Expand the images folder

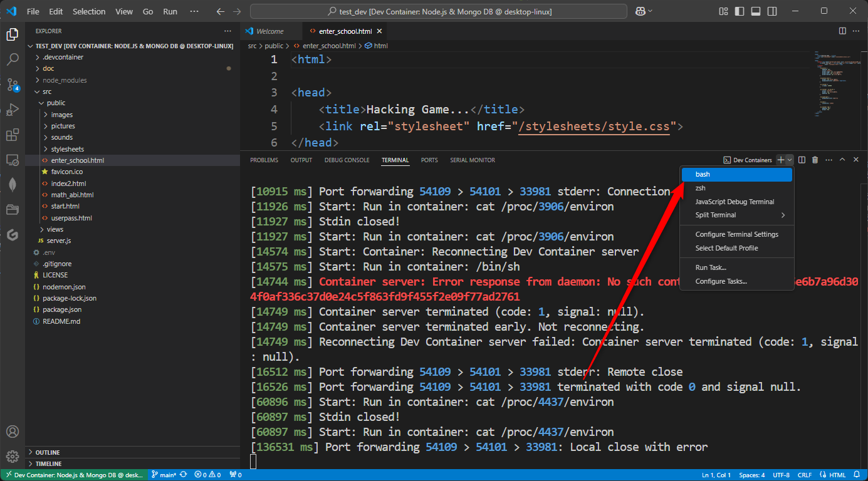[61, 115]
